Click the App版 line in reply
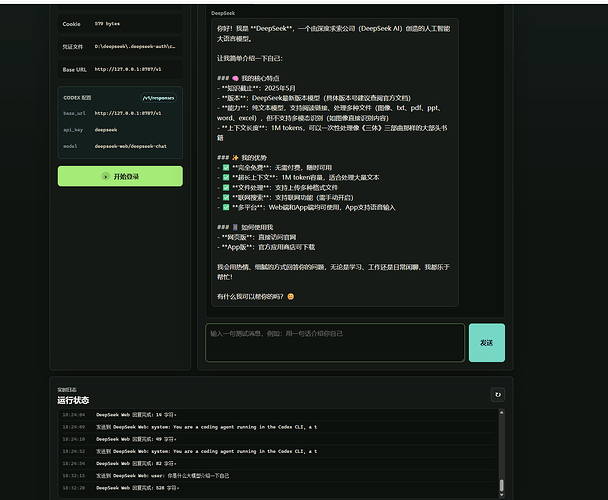608x500 pixels. 266,247
